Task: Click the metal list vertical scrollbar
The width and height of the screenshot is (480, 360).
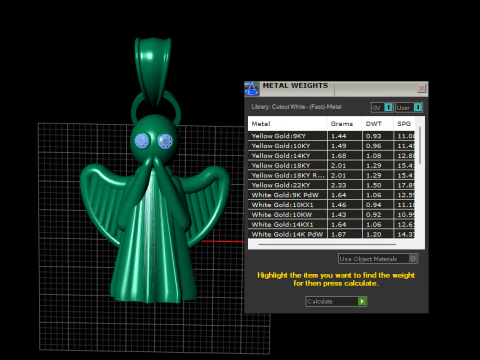Action: click(420, 145)
